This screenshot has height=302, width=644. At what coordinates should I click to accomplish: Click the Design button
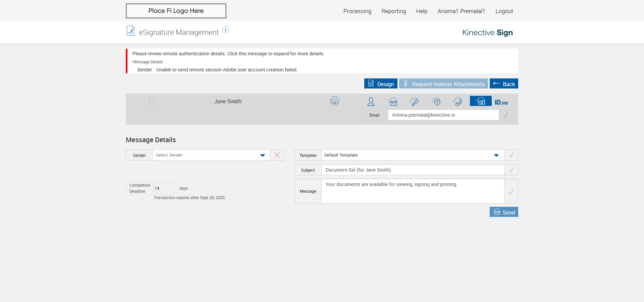(x=381, y=84)
